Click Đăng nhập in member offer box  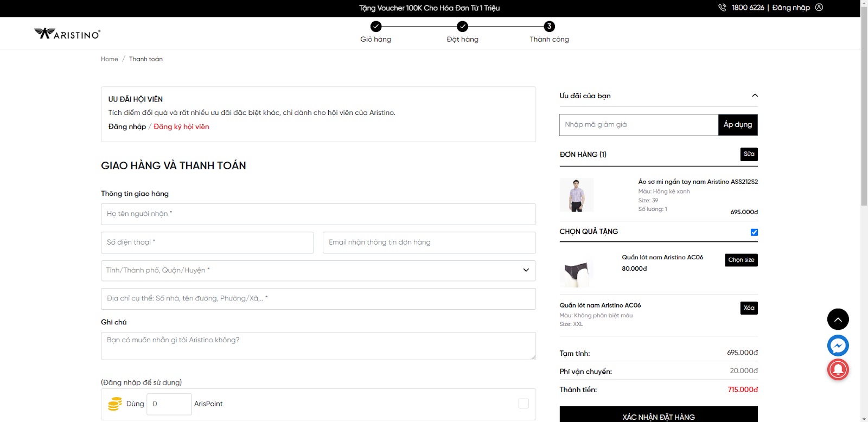tap(127, 126)
